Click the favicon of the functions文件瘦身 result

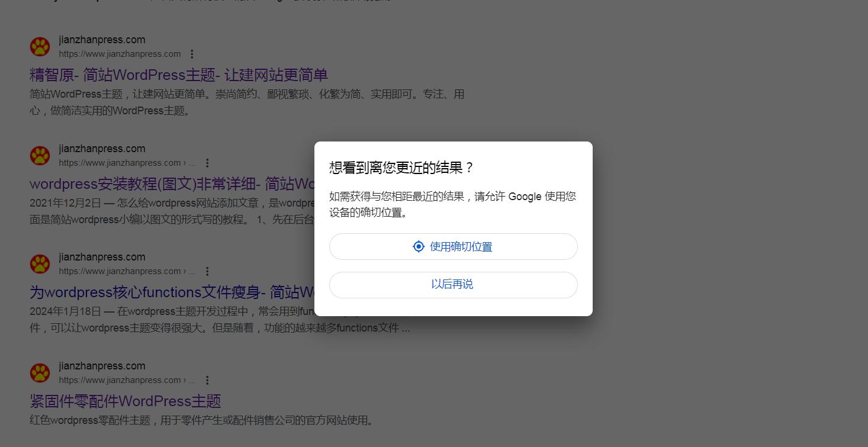[x=40, y=264]
